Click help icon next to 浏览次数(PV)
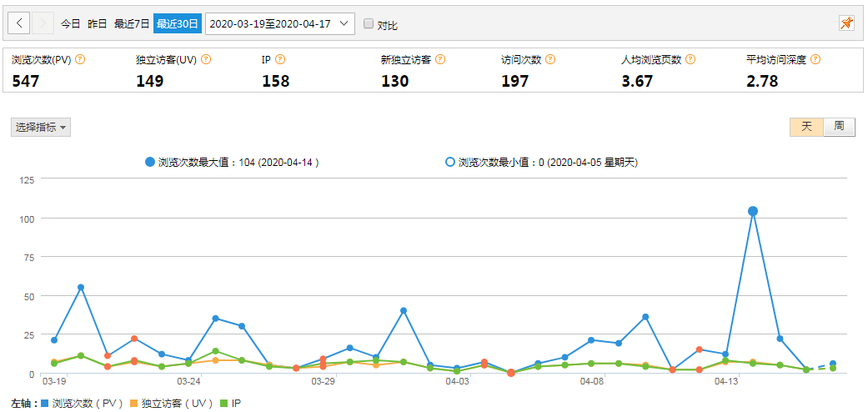Image resolution: width=868 pixels, height=412 pixels. tap(81, 60)
